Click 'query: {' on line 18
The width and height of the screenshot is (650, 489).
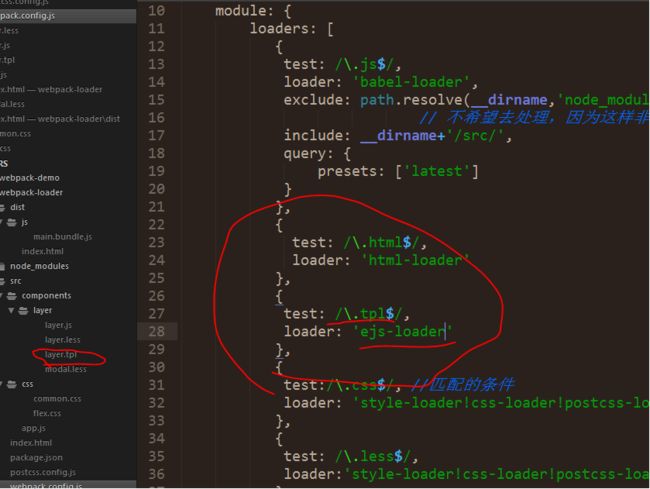[x=318, y=153]
